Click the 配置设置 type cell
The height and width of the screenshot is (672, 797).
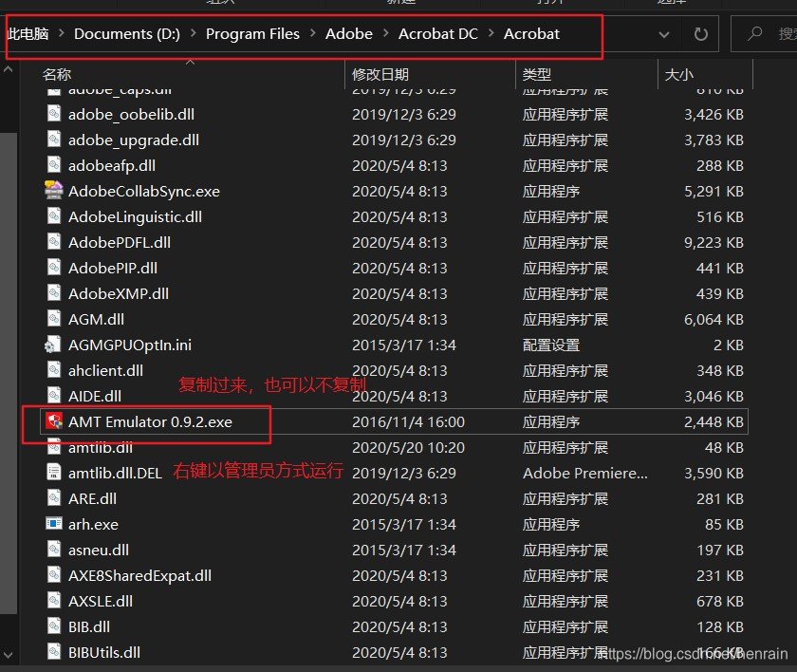[551, 345]
